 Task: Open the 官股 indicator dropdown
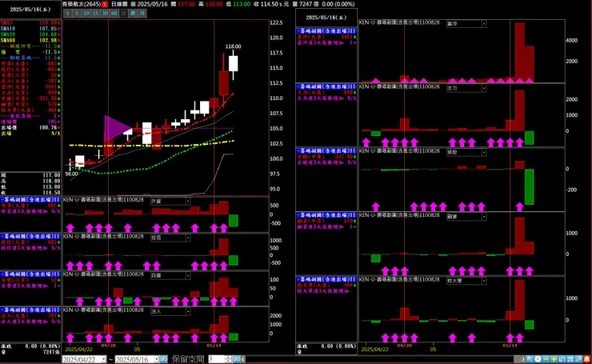pos(484,153)
